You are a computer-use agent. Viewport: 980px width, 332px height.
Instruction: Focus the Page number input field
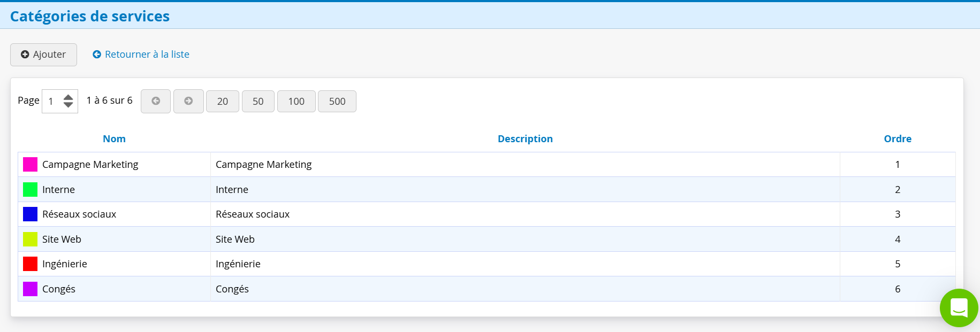click(52, 101)
